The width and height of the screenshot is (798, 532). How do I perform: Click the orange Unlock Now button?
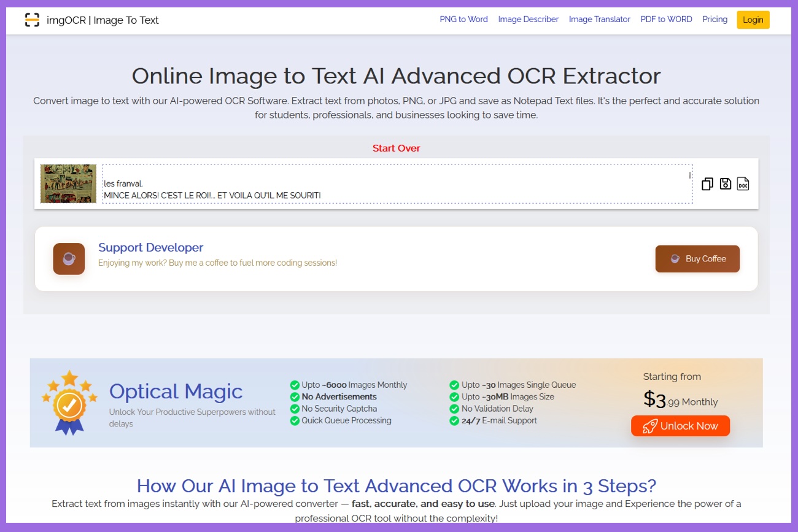680,426
